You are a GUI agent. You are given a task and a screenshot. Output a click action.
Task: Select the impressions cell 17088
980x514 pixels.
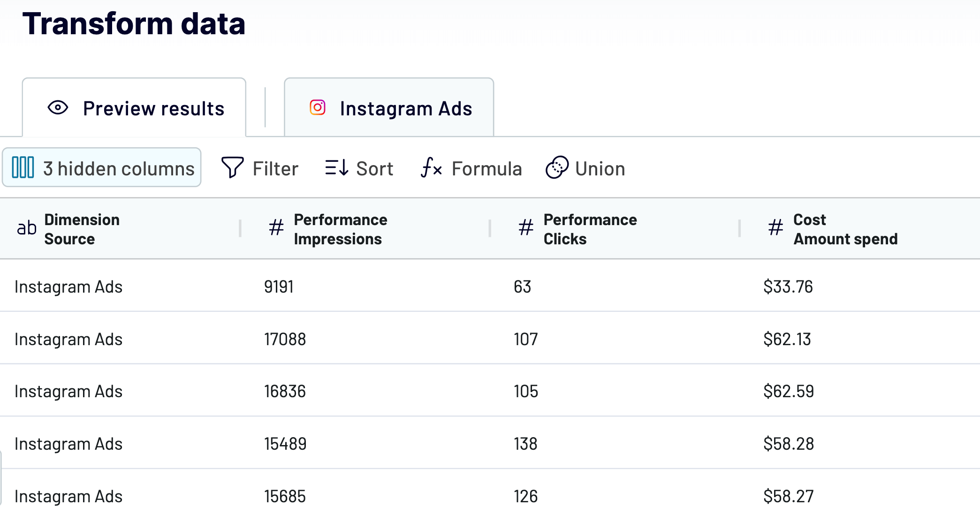coord(285,339)
